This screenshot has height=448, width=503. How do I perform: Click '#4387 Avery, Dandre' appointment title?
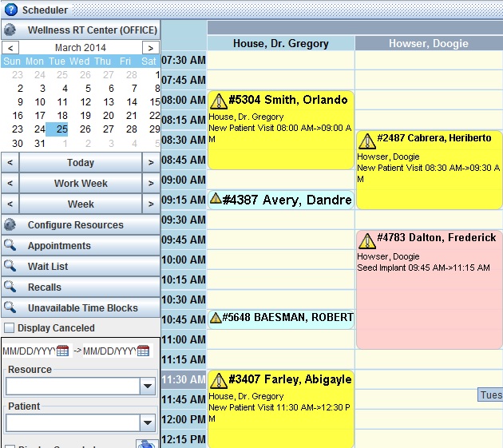pyautogui.click(x=287, y=200)
